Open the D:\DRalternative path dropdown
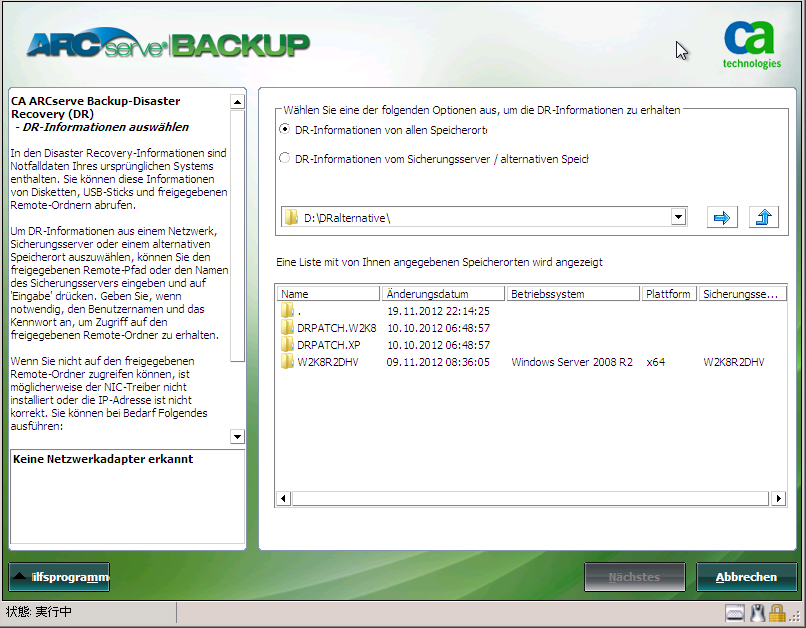Image resolution: width=806 pixels, height=628 pixels. coord(679,217)
